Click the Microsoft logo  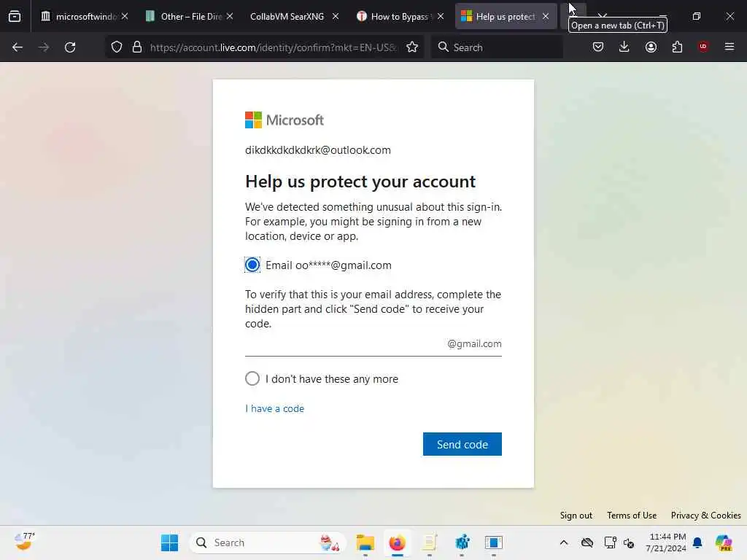pos(285,120)
